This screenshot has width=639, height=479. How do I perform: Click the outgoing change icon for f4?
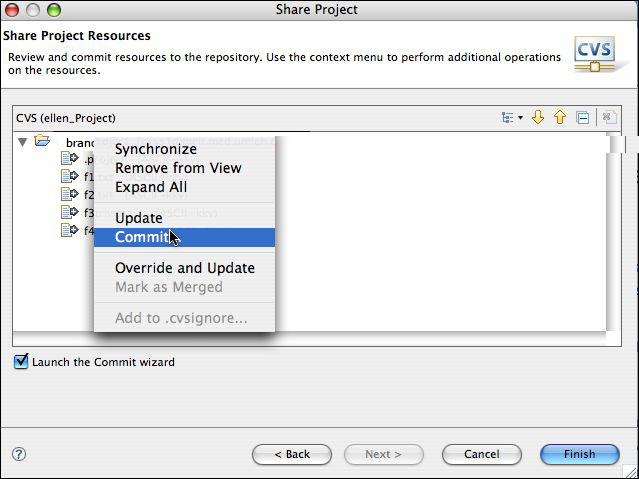69,230
